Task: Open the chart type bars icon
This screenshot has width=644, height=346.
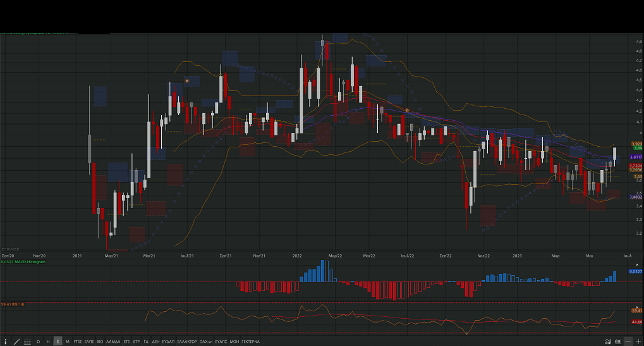Action: tap(618, 342)
